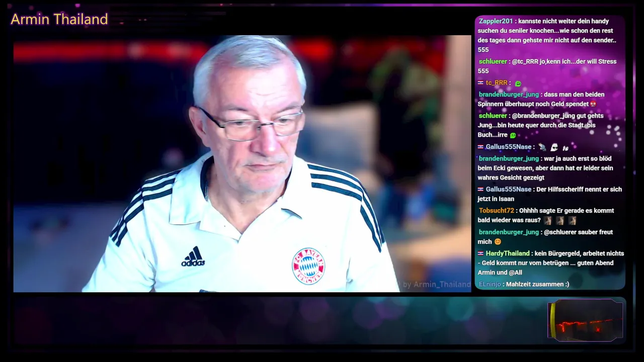The image size is (644, 362).
Task: Click the text 'kein Bürgergeld, arbeitet nichts'
Action: pyautogui.click(x=579, y=253)
